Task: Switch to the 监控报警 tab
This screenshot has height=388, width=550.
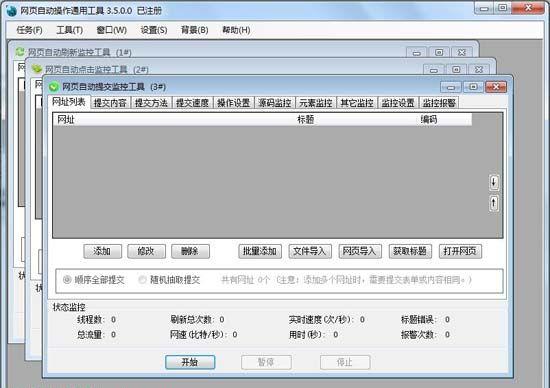Action: pos(439,103)
